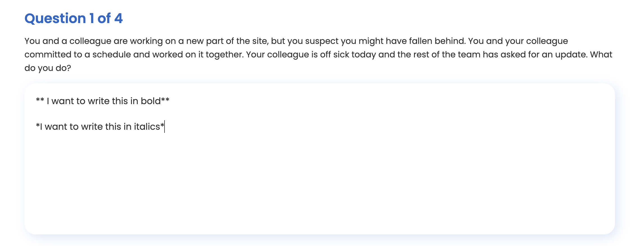Place cursor in the bold text line
The image size is (644, 246).
tap(103, 101)
